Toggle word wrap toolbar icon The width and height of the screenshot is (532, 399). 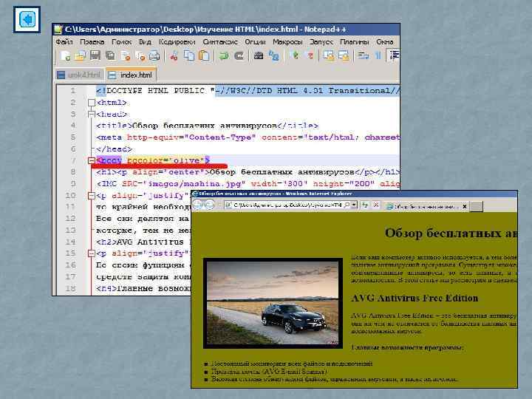(363, 55)
